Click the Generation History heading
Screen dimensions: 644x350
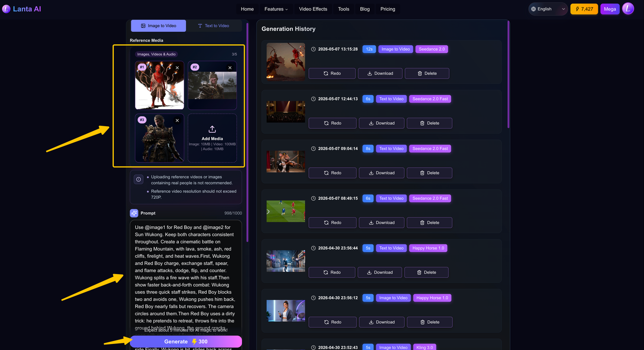coord(289,29)
